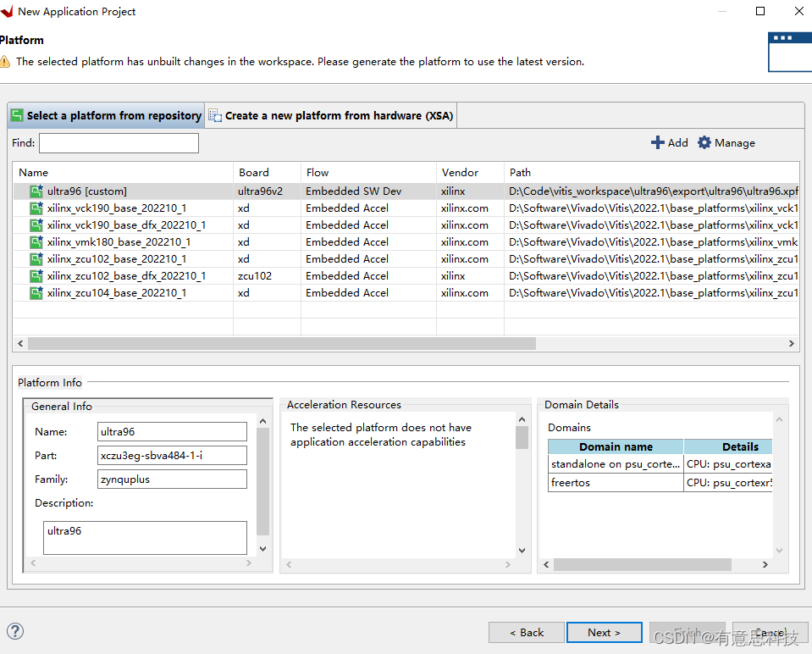The image size is (812, 654).
Task: Select xilinx_zcu104_base_202210_1 platform
Action: (x=406, y=293)
